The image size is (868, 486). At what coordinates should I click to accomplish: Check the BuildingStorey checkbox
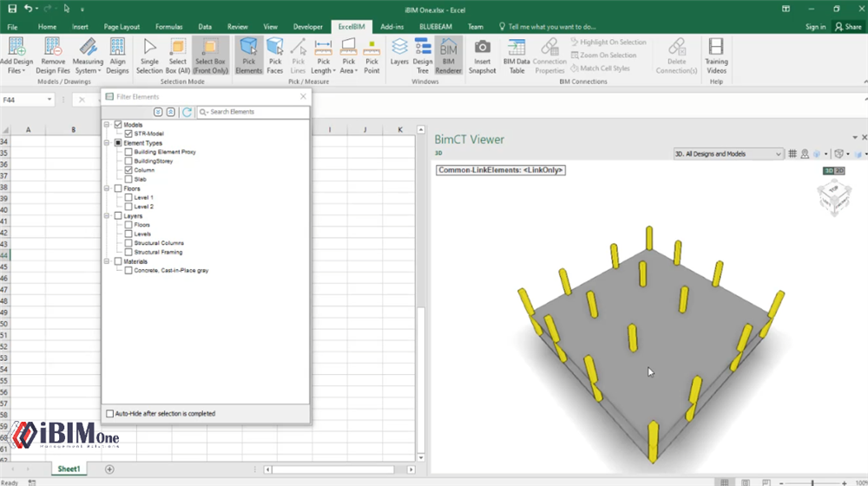click(128, 161)
